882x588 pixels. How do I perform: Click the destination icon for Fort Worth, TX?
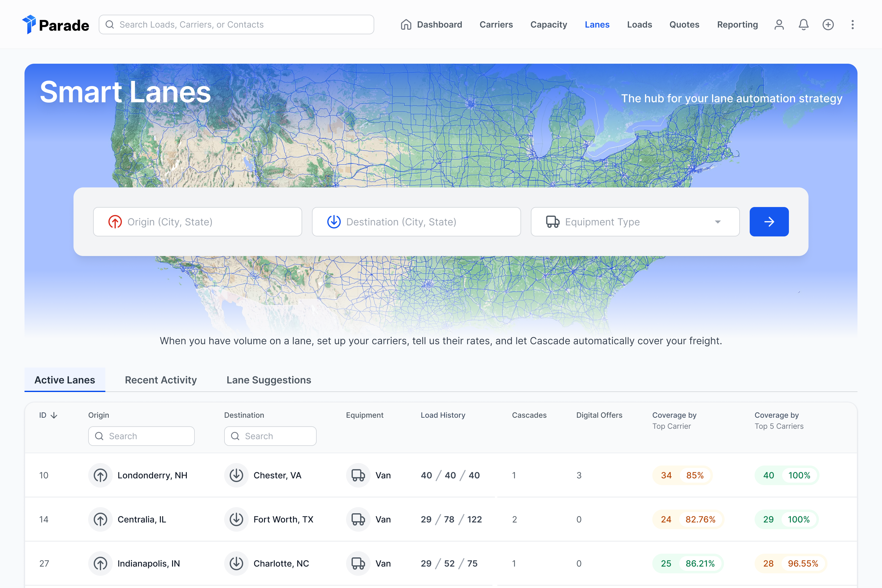[x=236, y=519]
